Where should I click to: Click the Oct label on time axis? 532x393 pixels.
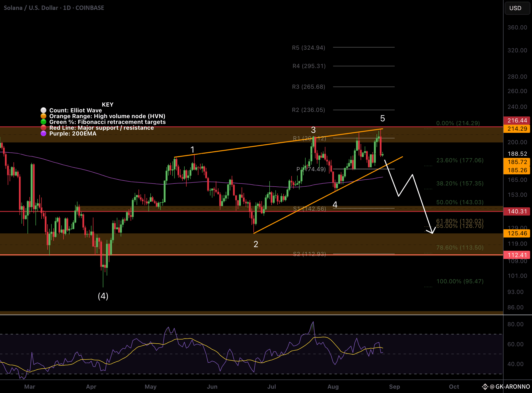pyautogui.click(x=454, y=387)
